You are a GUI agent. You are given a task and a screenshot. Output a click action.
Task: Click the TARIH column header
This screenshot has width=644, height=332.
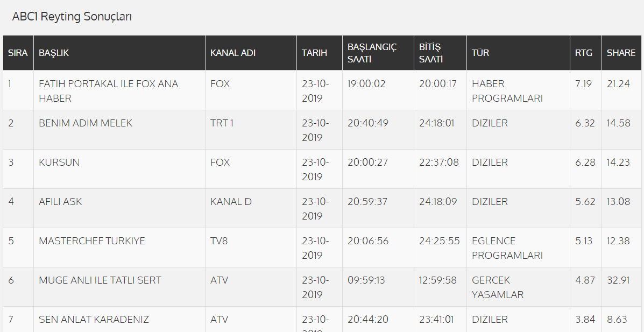[315, 53]
